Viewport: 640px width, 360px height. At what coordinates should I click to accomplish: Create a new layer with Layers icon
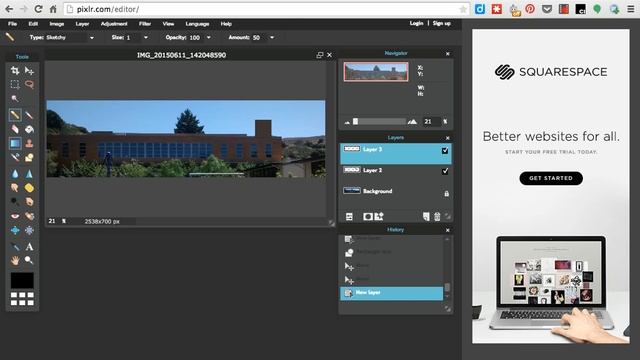pos(426,217)
